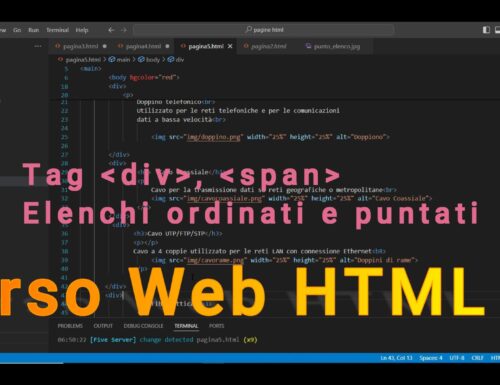
Task: Click the line 'dati a bassa velocità'
Action: click(181, 119)
